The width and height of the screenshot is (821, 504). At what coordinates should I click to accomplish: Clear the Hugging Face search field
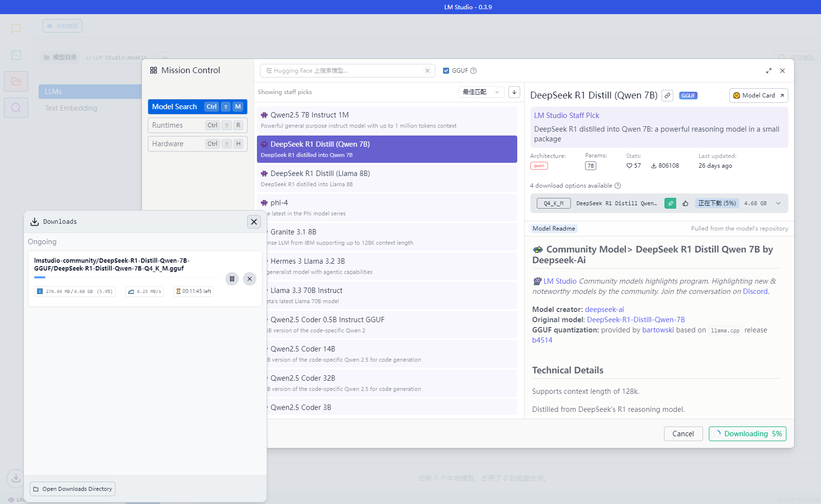click(x=428, y=71)
